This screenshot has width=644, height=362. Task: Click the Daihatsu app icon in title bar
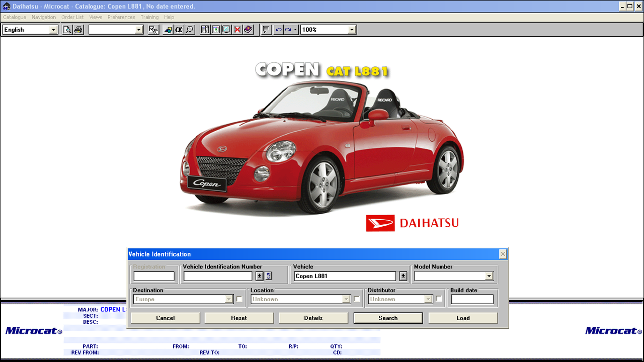7,7
